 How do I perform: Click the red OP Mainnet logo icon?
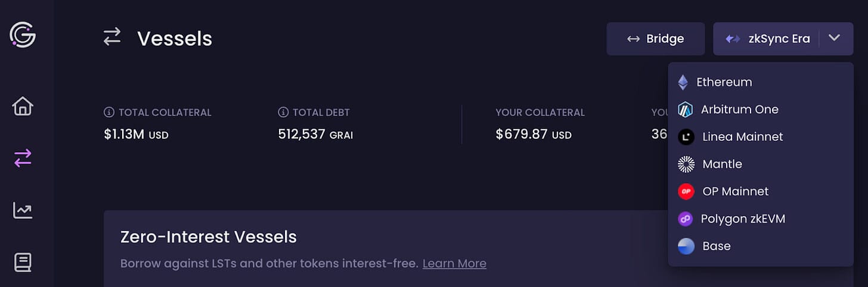tap(686, 192)
